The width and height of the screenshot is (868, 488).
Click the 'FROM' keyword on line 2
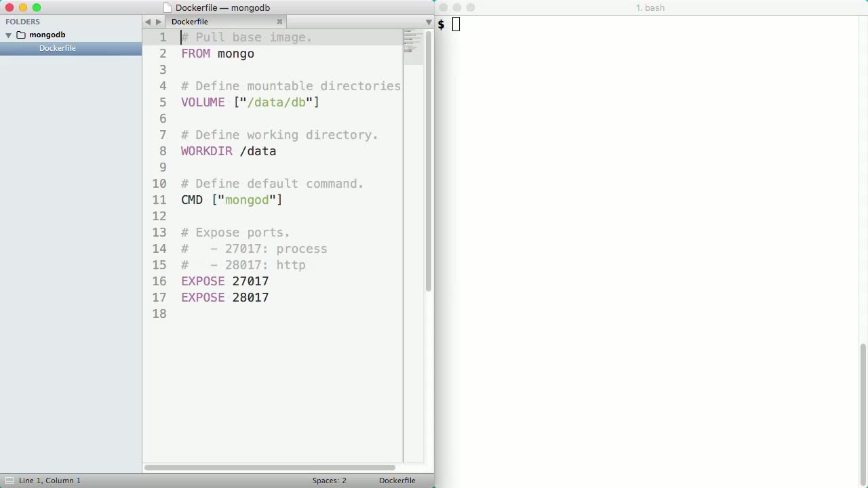[x=195, y=54]
